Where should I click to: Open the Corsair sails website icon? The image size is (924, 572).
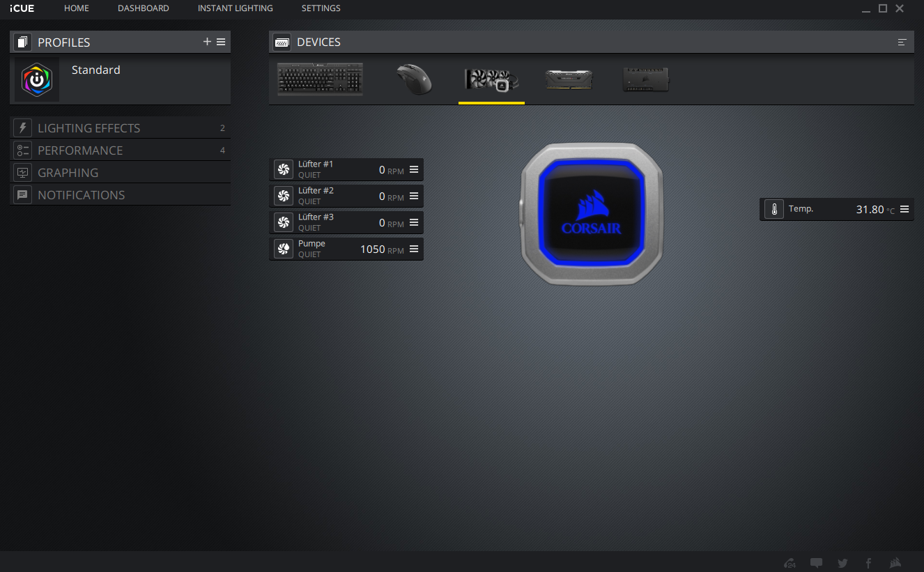click(x=896, y=563)
